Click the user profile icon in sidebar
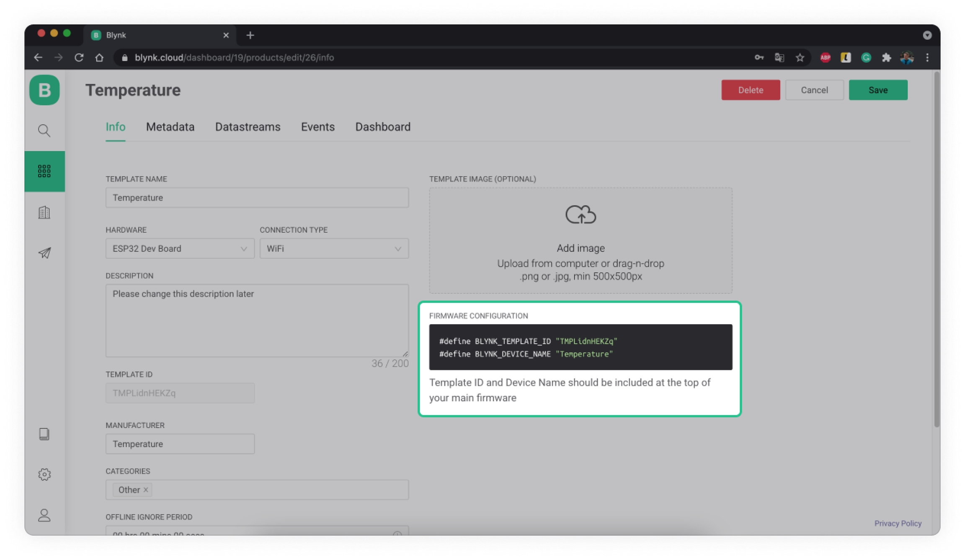This screenshot has height=560, width=965. click(x=44, y=515)
